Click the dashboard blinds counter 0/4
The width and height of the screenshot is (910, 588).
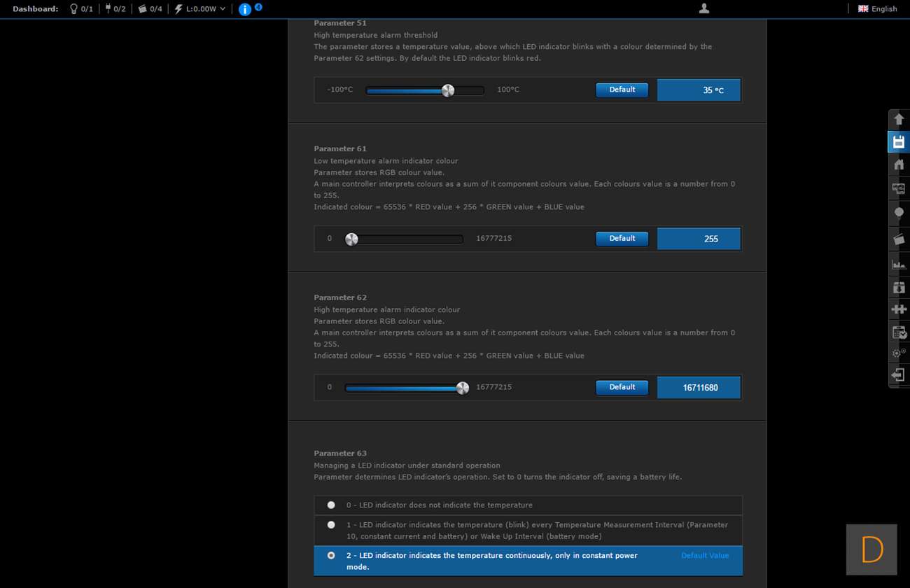pyautogui.click(x=150, y=9)
